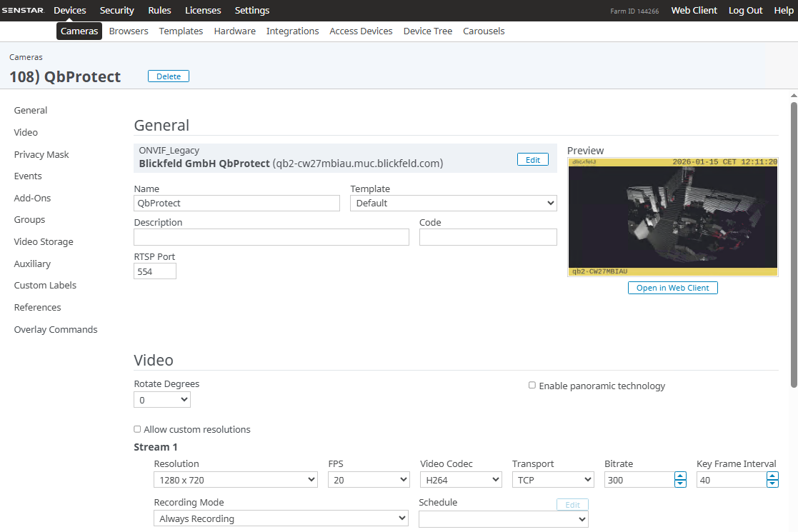Jump to Privacy Mask section in sidebar
Image resolution: width=798 pixels, height=532 pixels.
tap(41, 154)
